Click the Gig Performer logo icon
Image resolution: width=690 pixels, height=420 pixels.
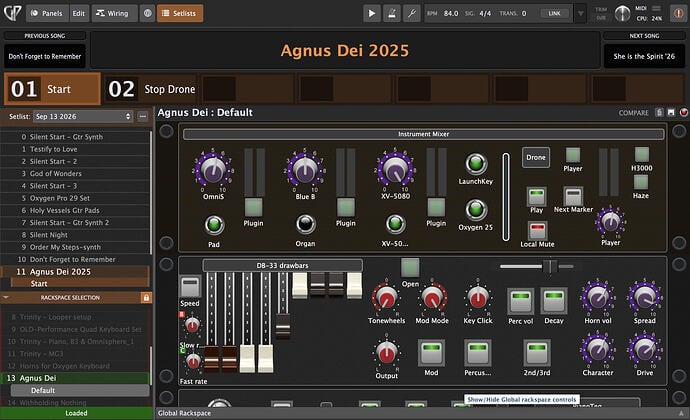tap(12, 13)
